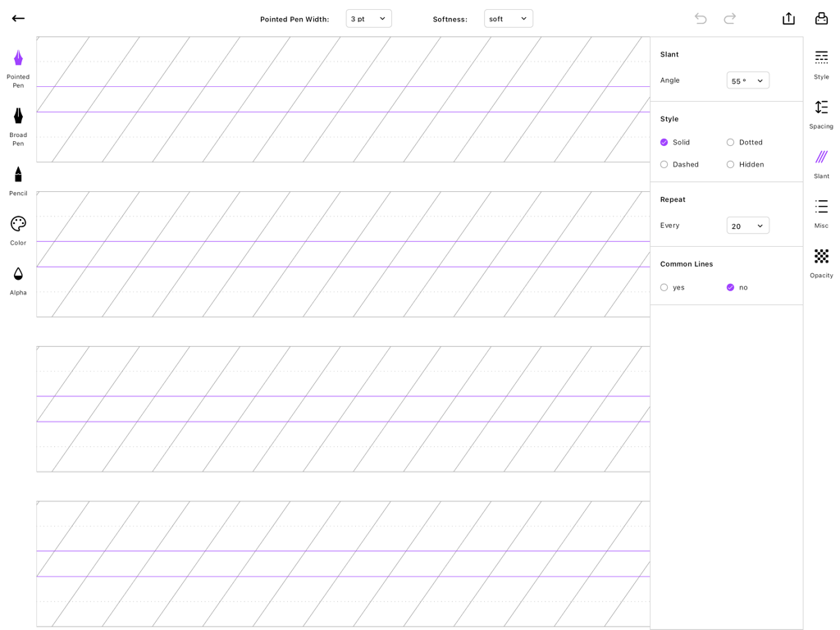Open the Pointed Pen Width dropdown
The image size is (840, 630).
368,18
